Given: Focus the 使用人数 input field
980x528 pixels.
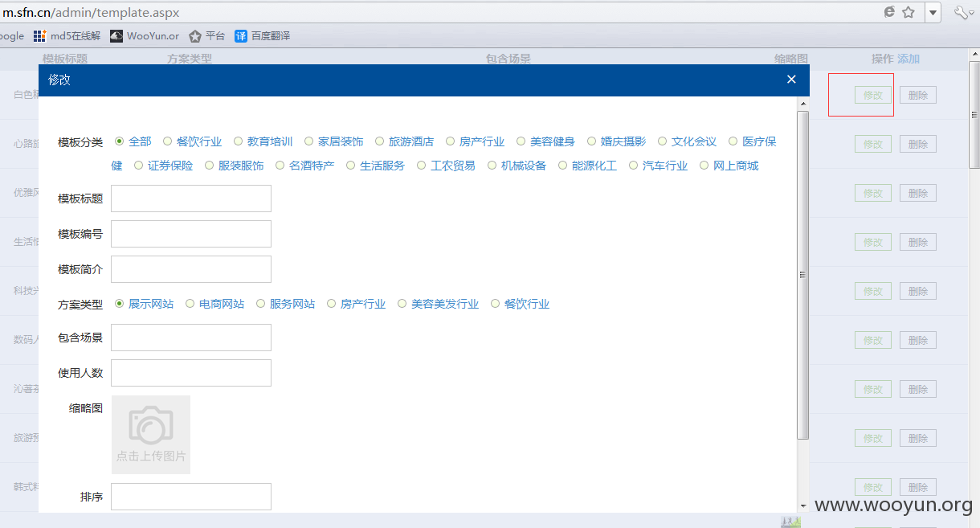Looking at the screenshot, I should coord(191,373).
